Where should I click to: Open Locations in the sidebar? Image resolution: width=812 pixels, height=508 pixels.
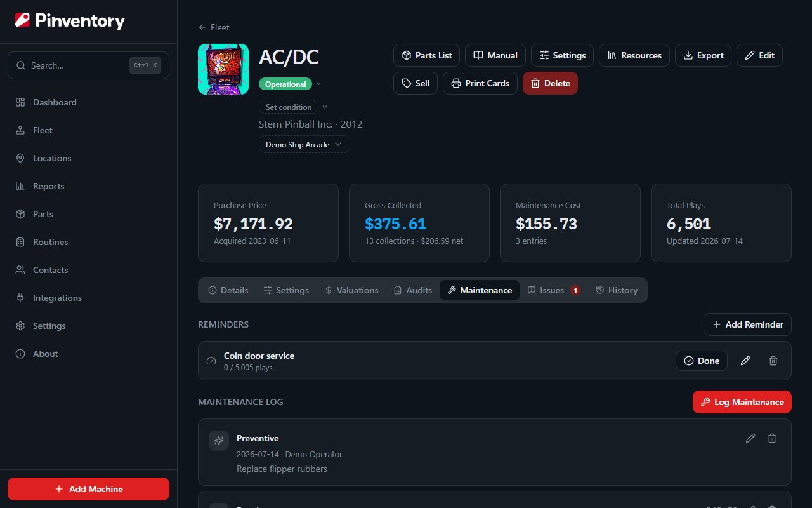(x=88, y=158)
